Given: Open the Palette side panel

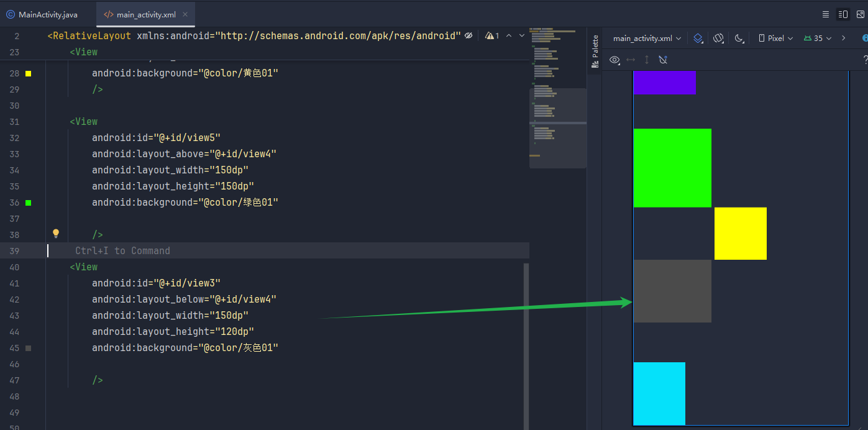Looking at the screenshot, I should pyautogui.click(x=595, y=51).
